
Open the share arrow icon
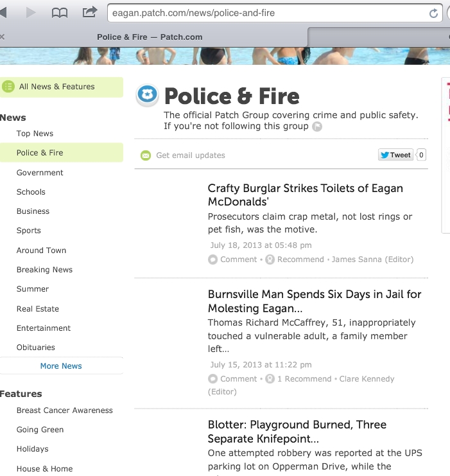pos(89,12)
